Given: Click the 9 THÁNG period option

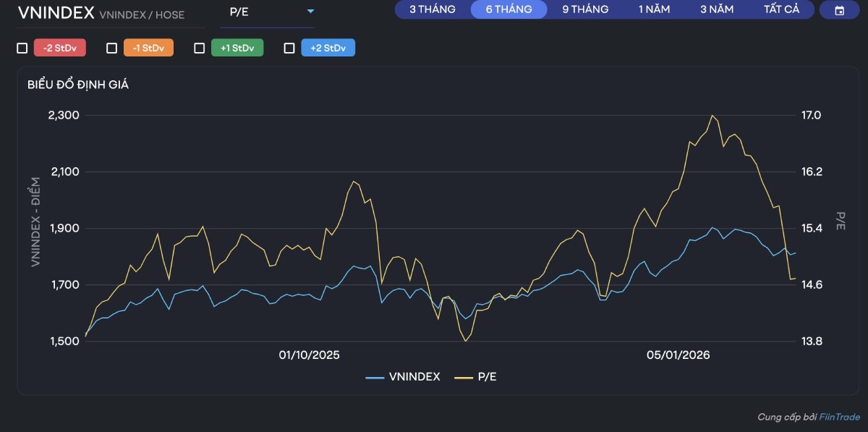Looking at the screenshot, I should (x=586, y=9).
